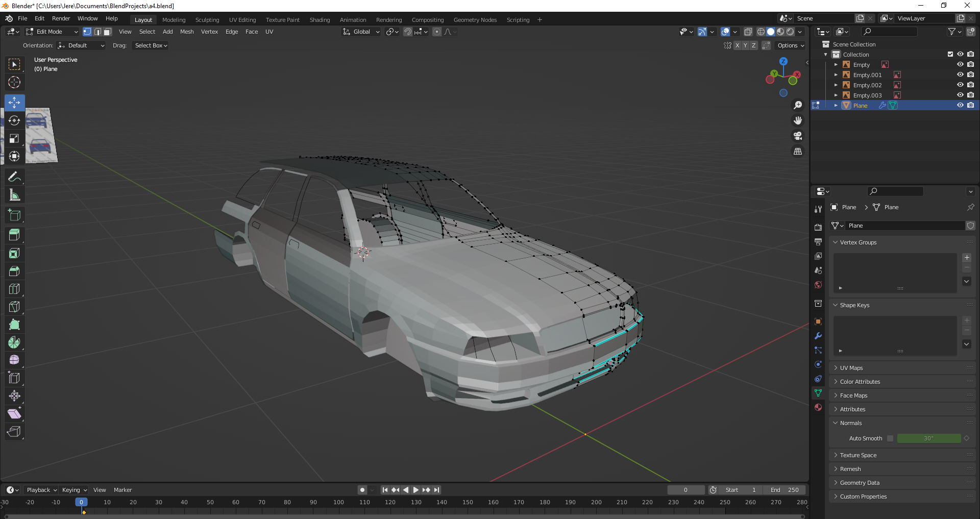Image resolution: width=980 pixels, height=519 pixels.
Task: Open the Material properties tab
Action: (x=818, y=407)
